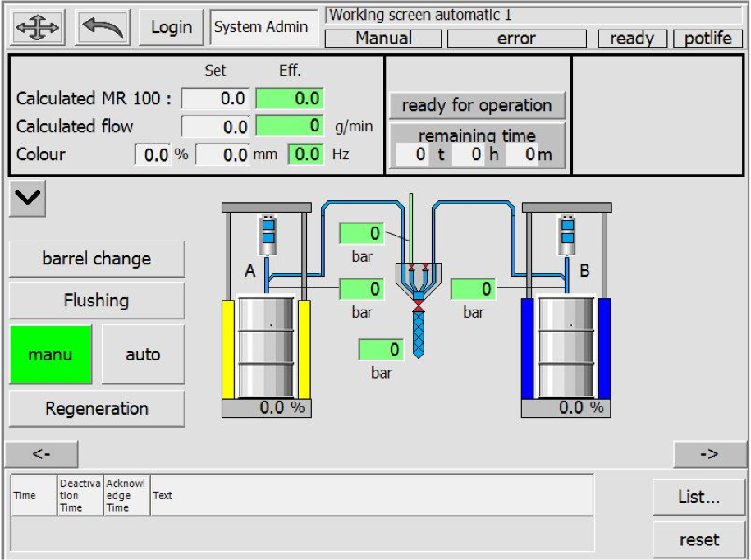Image resolution: width=751 pixels, height=560 pixels.
Task: Click the side B pressure bar value
Action: click(x=474, y=289)
